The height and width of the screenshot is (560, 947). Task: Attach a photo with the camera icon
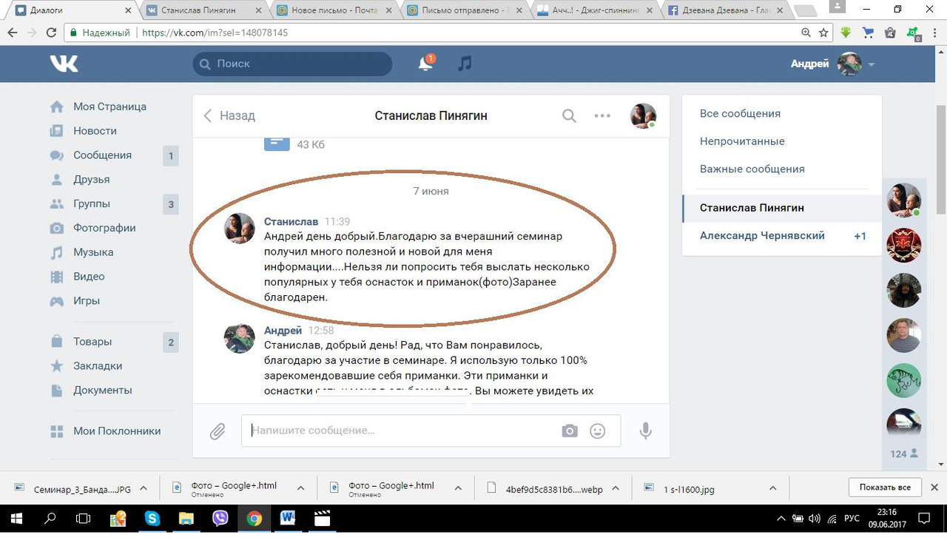pos(570,430)
